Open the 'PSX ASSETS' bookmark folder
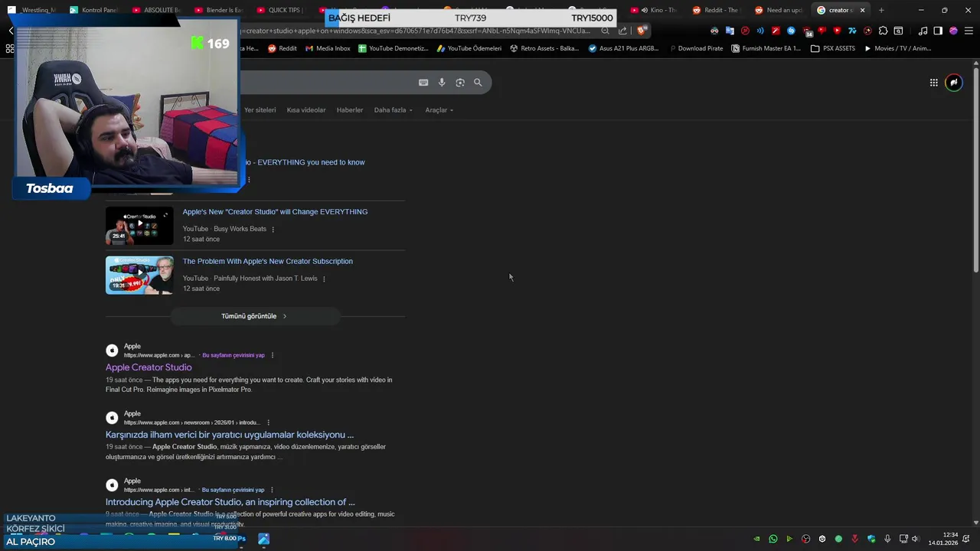Viewport: 980px width, 551px height. 833,48
